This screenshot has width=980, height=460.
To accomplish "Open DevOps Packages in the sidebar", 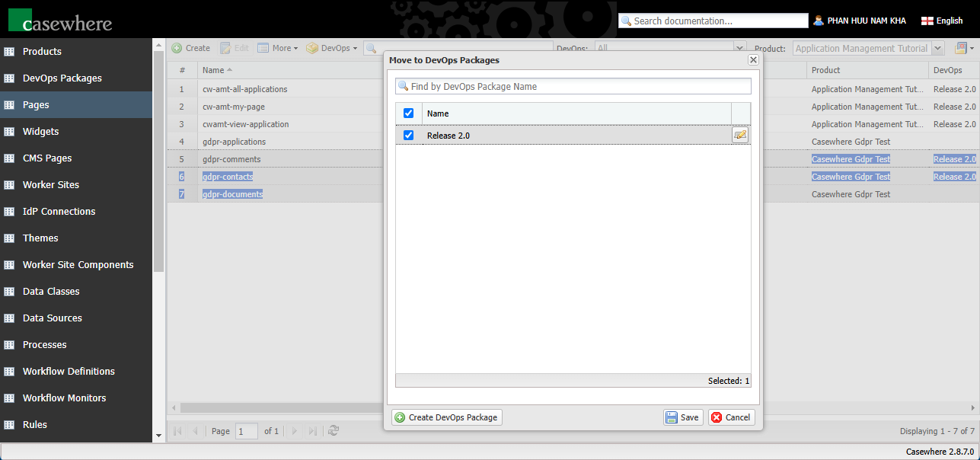I will click(x=62, y=78).
